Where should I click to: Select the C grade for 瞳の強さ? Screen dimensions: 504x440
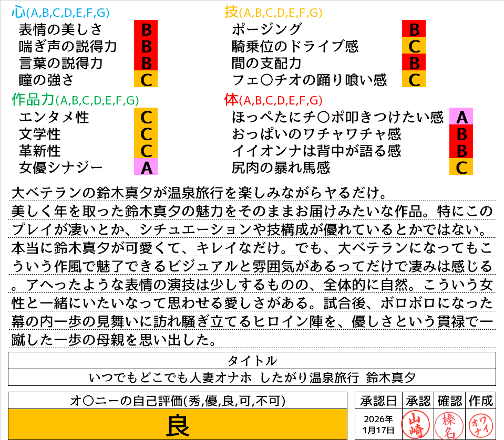pos(146,80)
